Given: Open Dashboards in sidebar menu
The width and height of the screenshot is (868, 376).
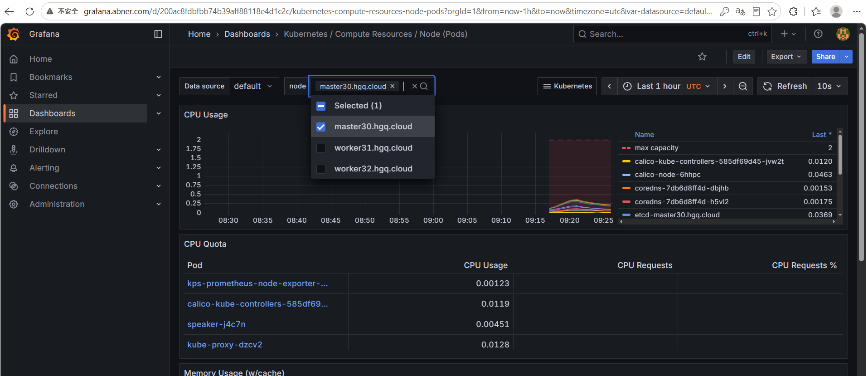Looking at the screenshot, I should coord(53,113).
